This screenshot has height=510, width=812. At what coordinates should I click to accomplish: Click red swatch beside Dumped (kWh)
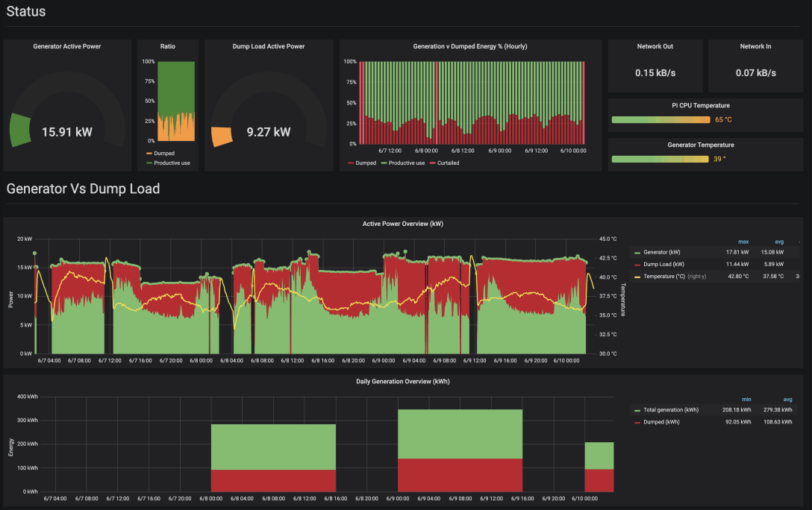point(637,423)
